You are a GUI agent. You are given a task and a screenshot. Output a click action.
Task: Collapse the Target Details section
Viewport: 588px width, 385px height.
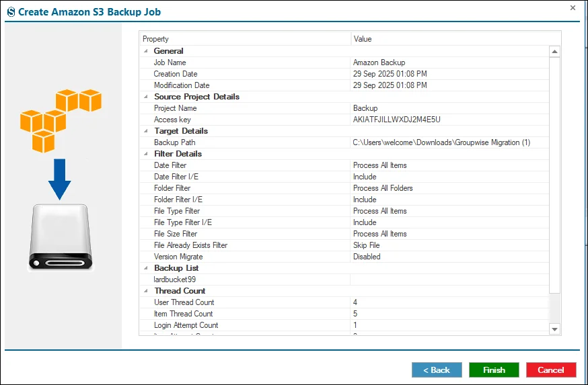coord(146,131)
